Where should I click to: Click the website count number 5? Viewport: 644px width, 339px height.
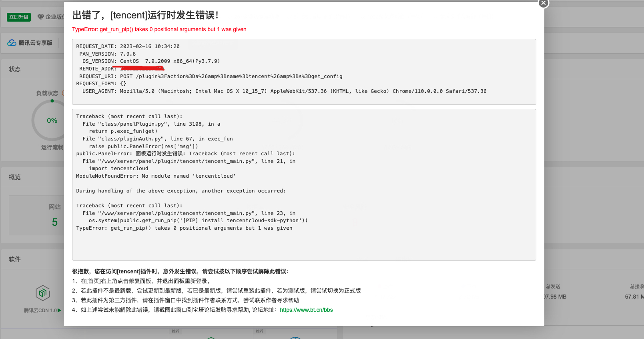click(x=55, y=222)
